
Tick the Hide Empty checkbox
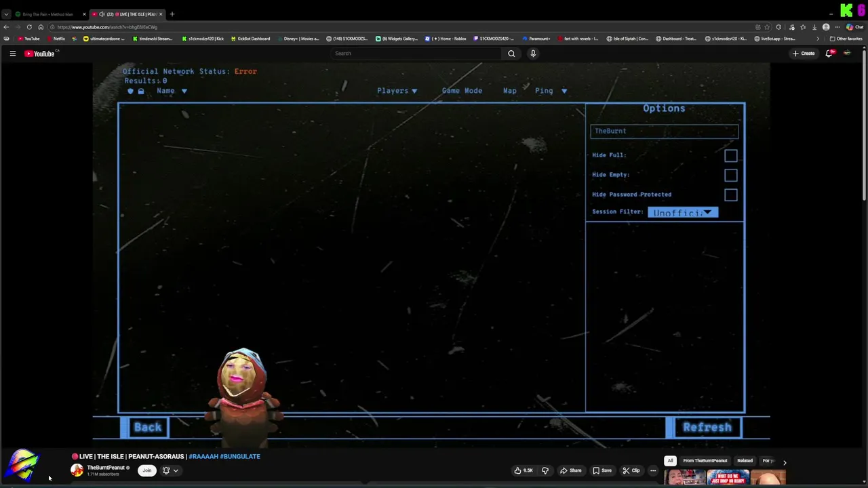730,176
